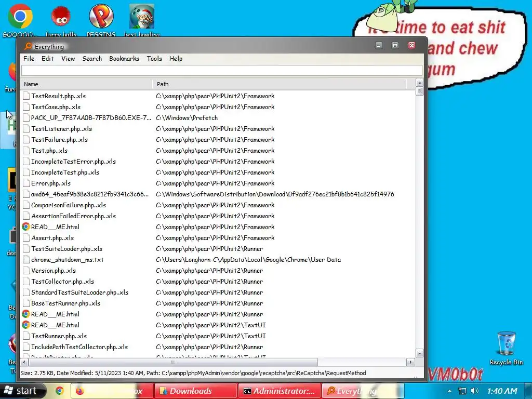Click the Everything search input field

pyautogui.click(x=222, y=70)
